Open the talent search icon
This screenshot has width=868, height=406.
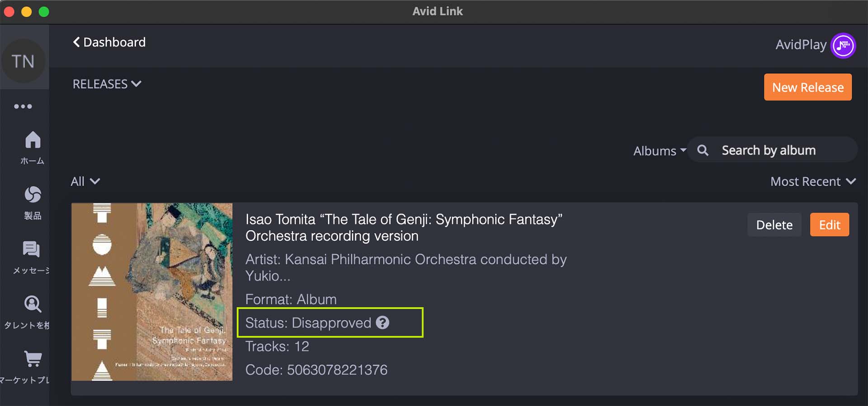coord(33,304)
